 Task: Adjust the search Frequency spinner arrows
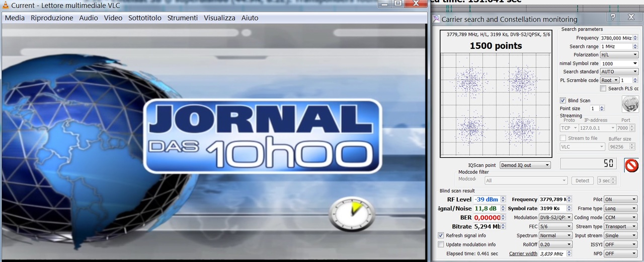635,38
